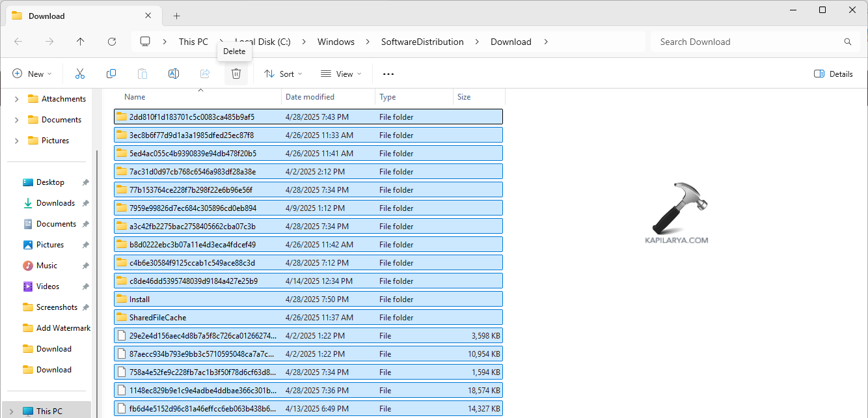This screenshot has width=868, height=418.
Task: Open the See more three-dots menu
Action: (388, 74)
